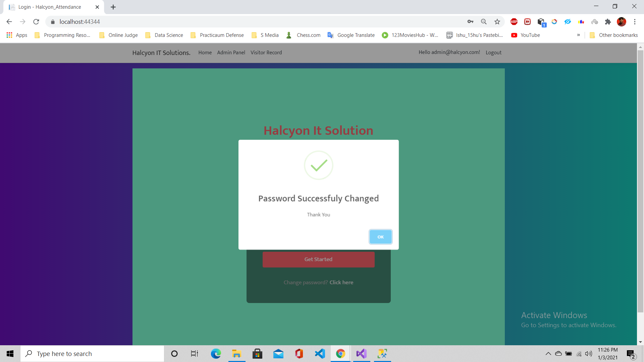This screenshot has width=644, height=362.
Task: Reload the page with the refresh icon
Action: coord(36,22)
